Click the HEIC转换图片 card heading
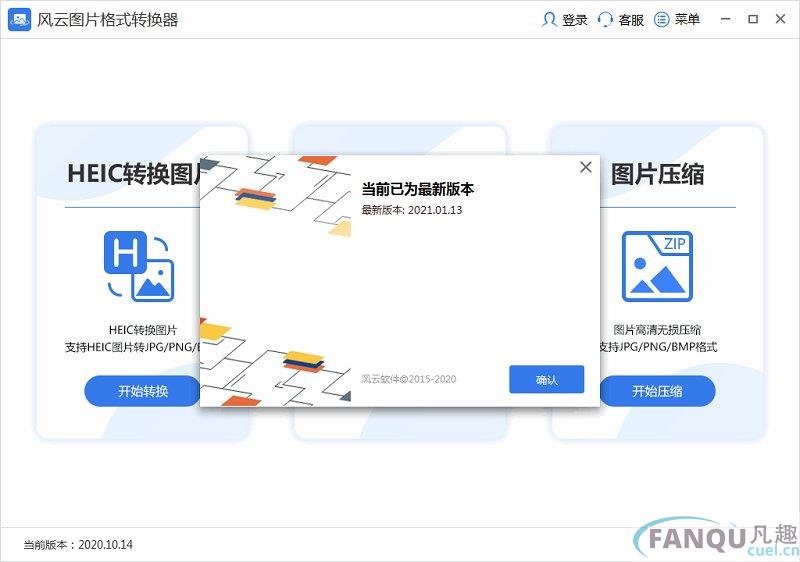Screen dimensions: 800x562 [134, 174]
